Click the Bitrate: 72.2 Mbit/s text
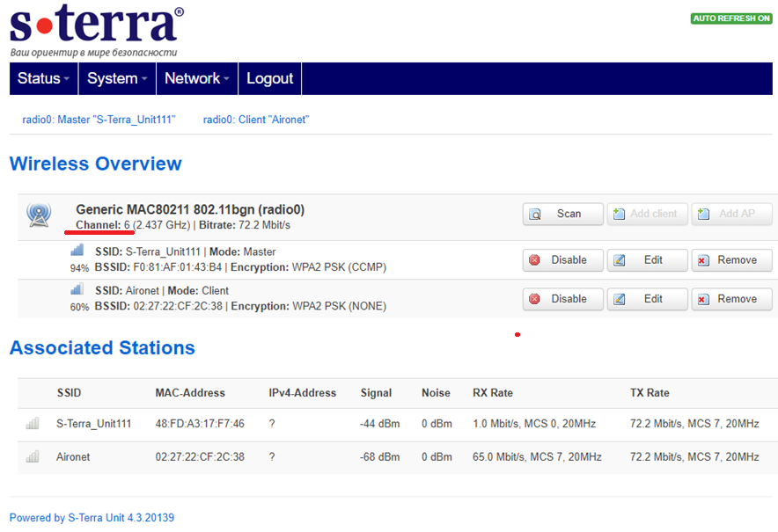 click(x=245, y=225)
